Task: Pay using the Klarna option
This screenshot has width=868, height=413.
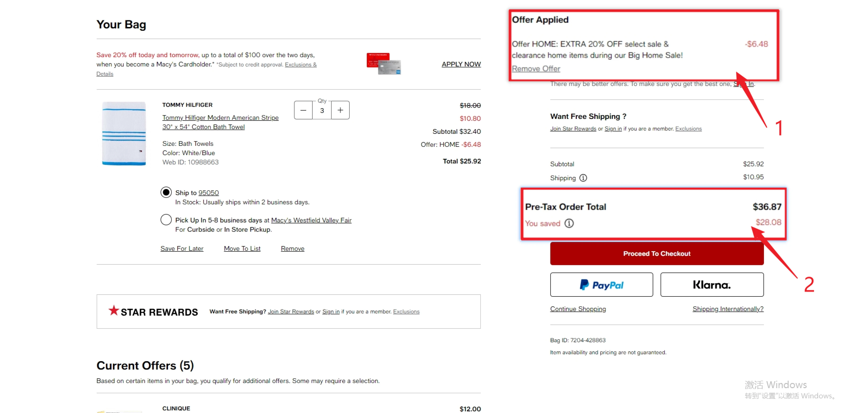Action: [712, 284]
